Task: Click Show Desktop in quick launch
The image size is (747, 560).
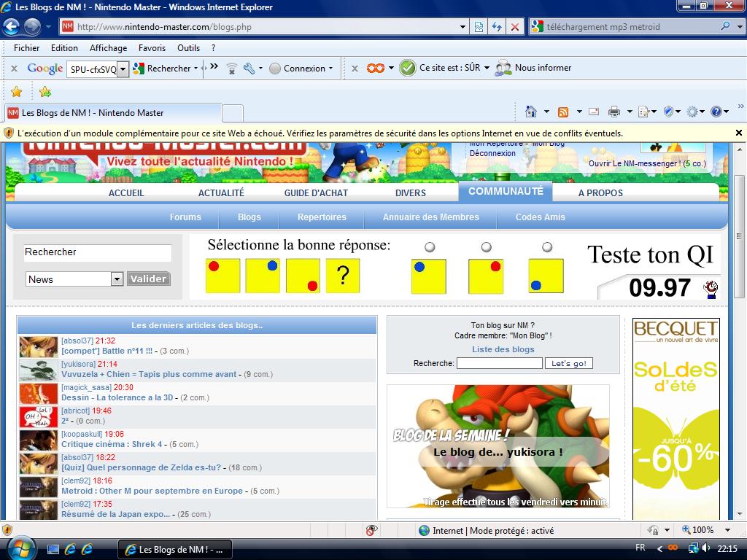Action: point(53,550)
